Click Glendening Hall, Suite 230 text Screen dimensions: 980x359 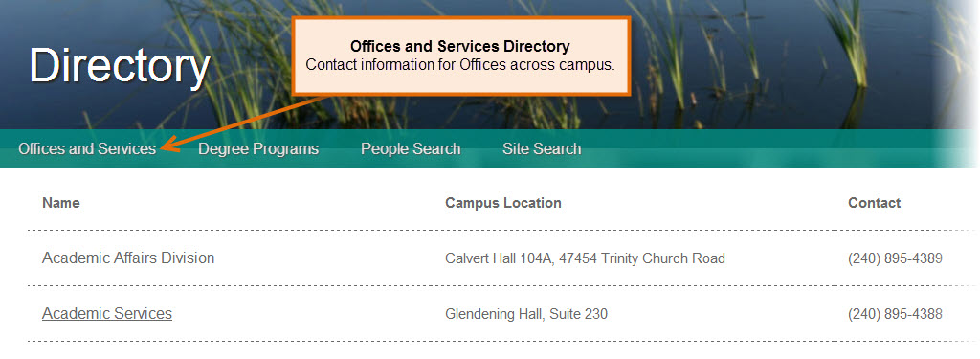pyautogui.click(x=526, y=314)
